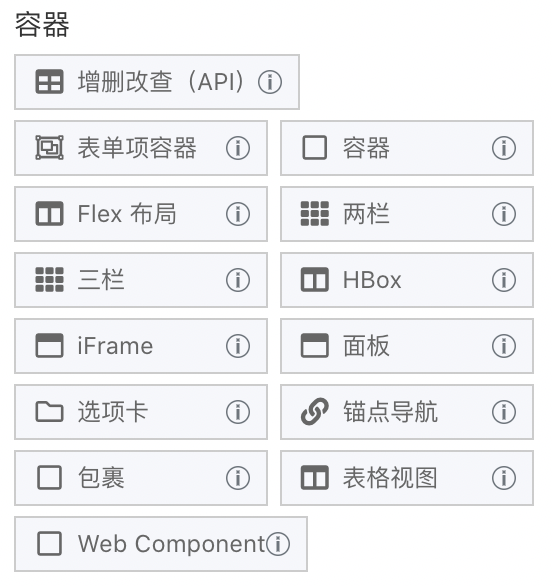Add the 面板 panel component
Viewport: 552px width, 586px height.
click(407, 346)
